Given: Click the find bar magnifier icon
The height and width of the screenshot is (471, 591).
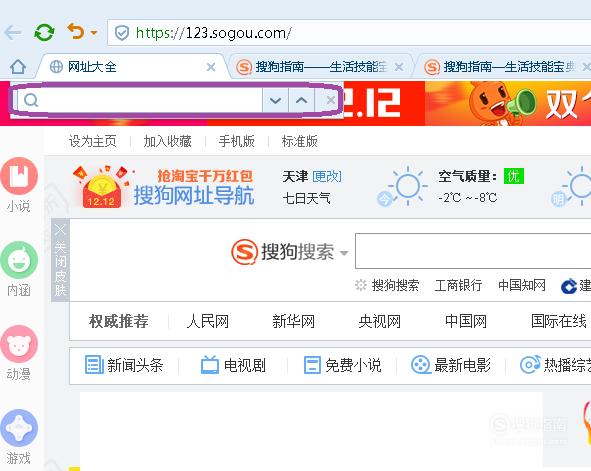Looking at the screenshot, I should pos(31,100).
